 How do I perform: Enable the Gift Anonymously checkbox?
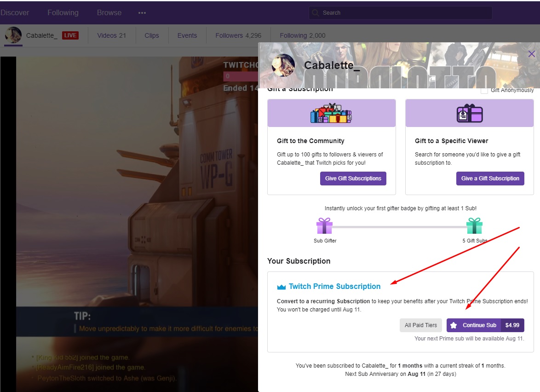coord(484,90)
